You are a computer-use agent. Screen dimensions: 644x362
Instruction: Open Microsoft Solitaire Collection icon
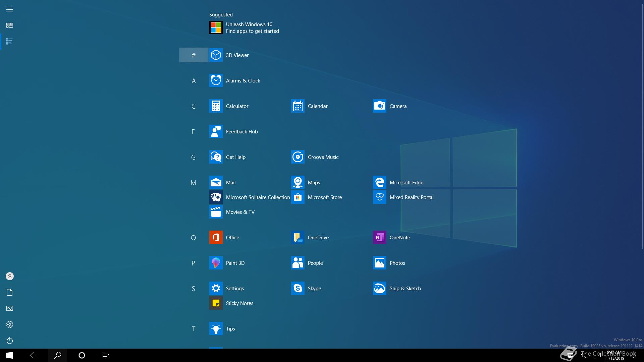point(216,197)
